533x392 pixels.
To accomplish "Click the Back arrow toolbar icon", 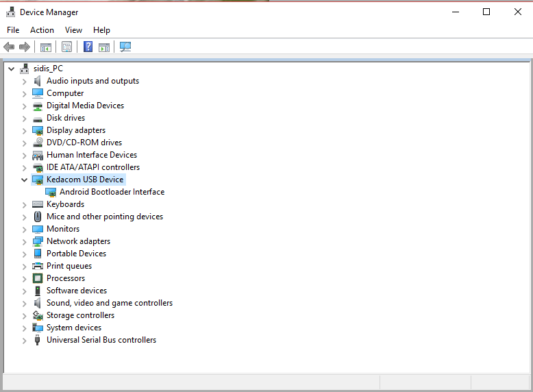I will 9,47.
